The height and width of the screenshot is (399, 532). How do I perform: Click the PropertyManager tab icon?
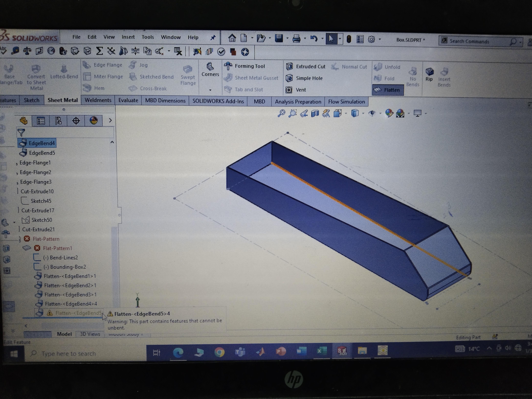(x=41, y=120)
